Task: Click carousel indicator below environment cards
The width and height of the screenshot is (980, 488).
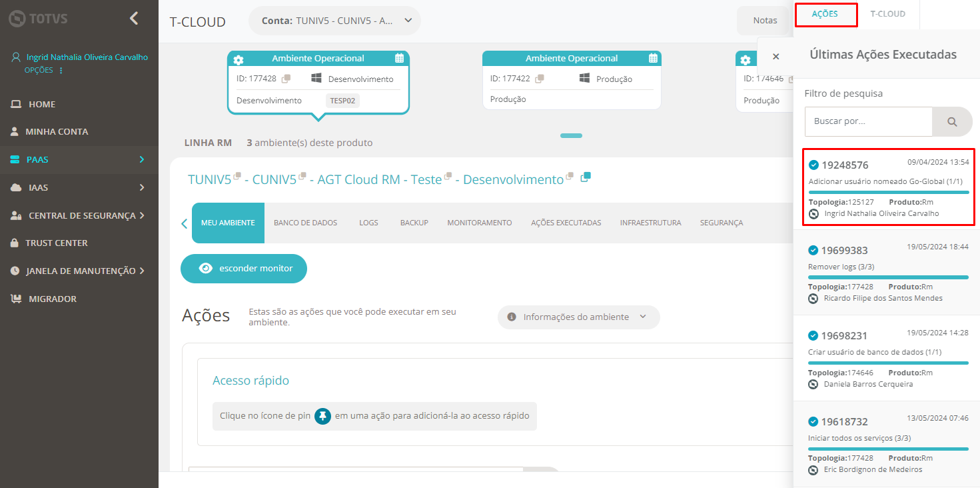Action: point(571,135)
